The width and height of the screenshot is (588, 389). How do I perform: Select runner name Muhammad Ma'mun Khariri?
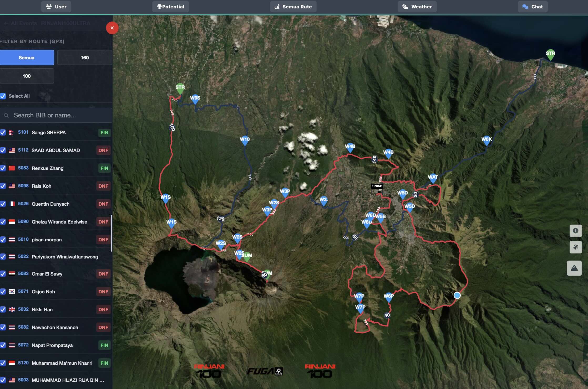coord(62,363)
